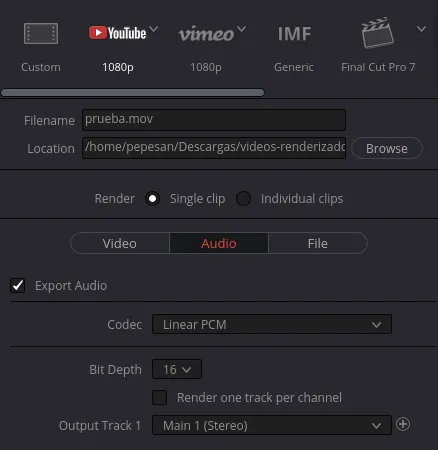Image resolution: width=438 pixels, height=450 pixels.
Task: Select the Single clip render option
Action: (152, 199)
